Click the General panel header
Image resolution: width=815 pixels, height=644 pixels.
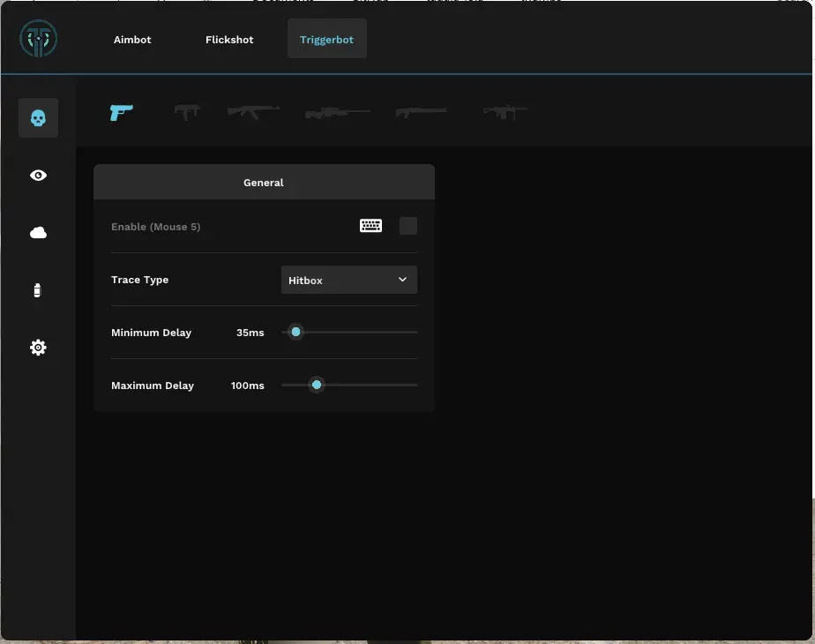tap(264, 182)
